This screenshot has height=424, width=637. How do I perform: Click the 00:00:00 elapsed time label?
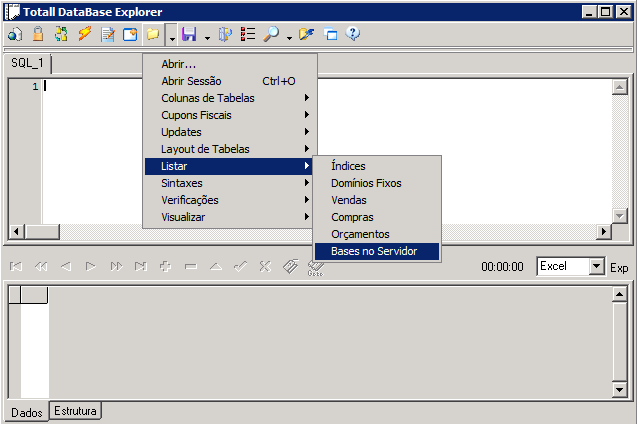[503, 267]
